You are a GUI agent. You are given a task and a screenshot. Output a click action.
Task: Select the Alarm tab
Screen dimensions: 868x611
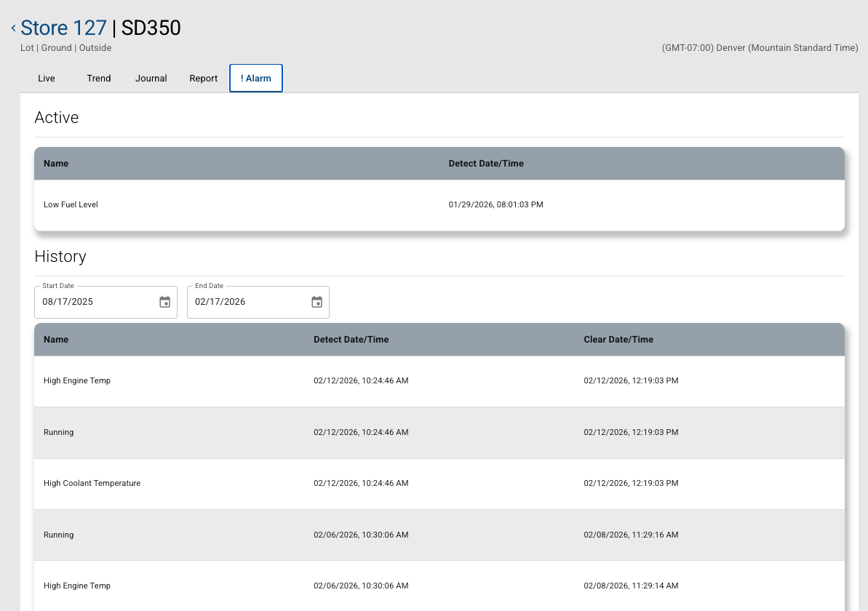tap(256, 79)
